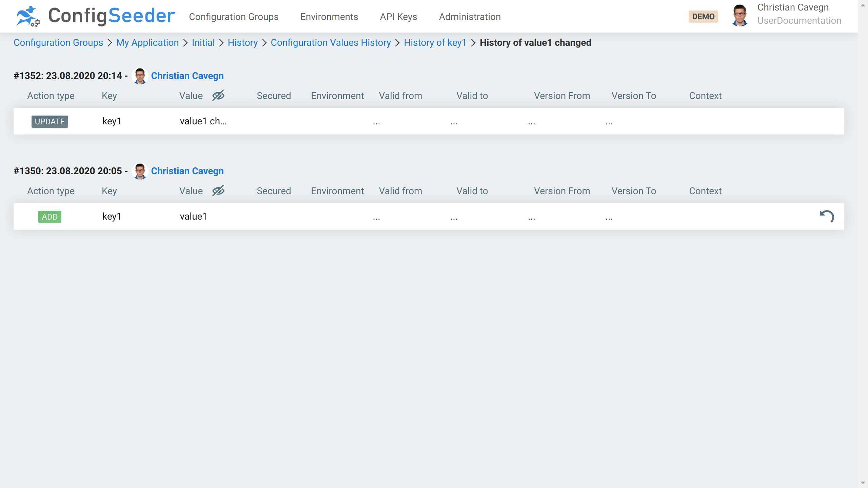The width and height of the screenshot is (868, 488).
Task: Toggle value visibility in the #1350 table
Action: (x=218, y=191)
